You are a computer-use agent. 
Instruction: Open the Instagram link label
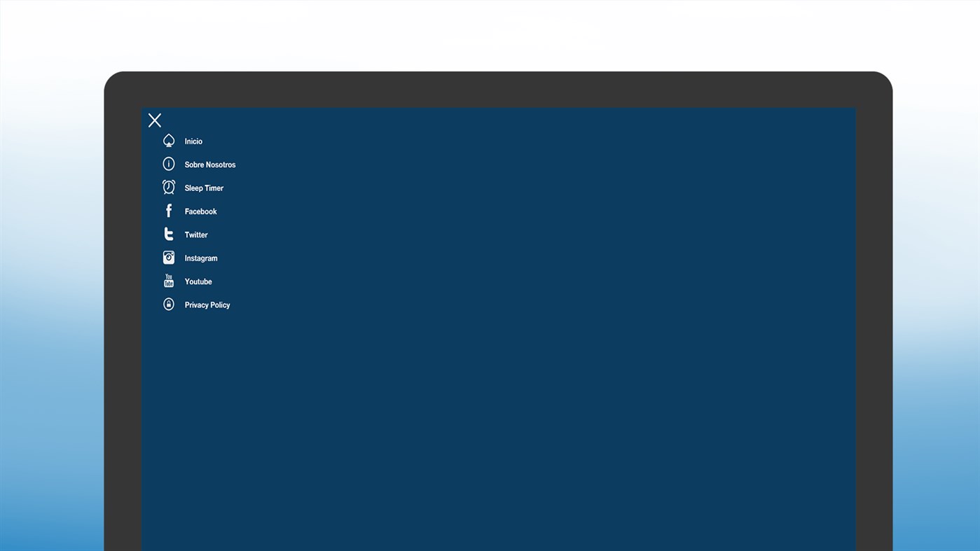click(x=201, y=258)
